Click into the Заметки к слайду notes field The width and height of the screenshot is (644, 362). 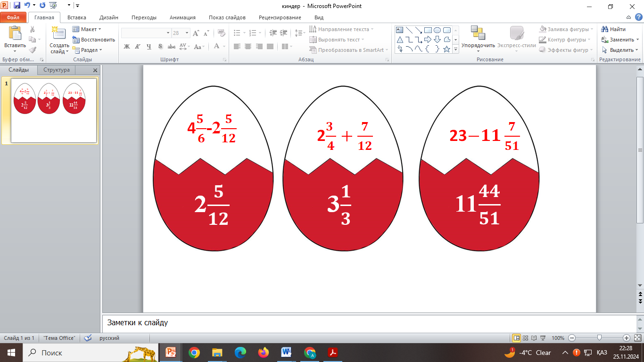(369, 323)
